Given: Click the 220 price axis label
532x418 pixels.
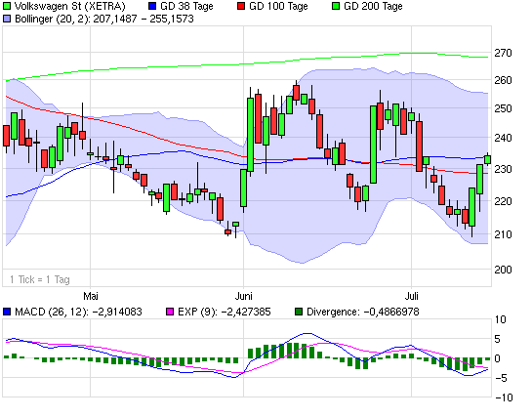Looking at the screenshot, I should (x=503, y=201).
